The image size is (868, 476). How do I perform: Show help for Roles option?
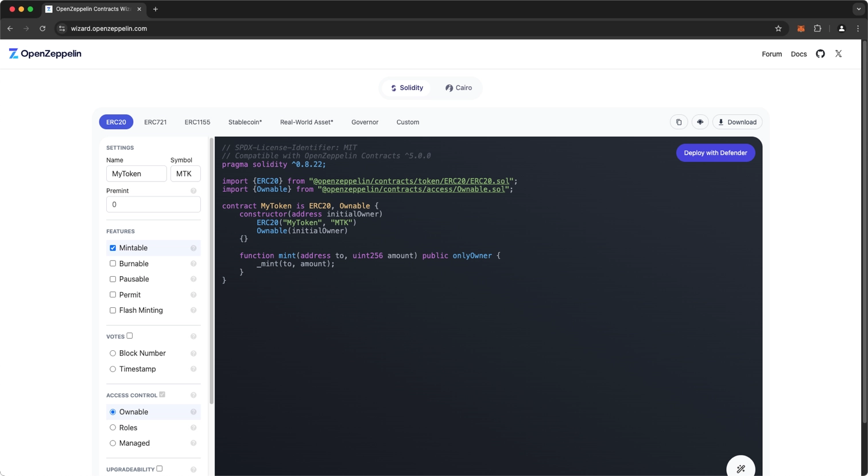point(193,428)
